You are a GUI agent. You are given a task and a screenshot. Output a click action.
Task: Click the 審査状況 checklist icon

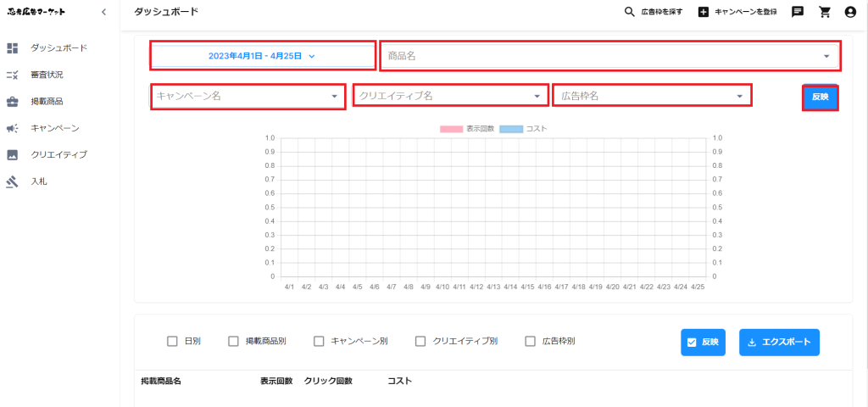[13, 75]
